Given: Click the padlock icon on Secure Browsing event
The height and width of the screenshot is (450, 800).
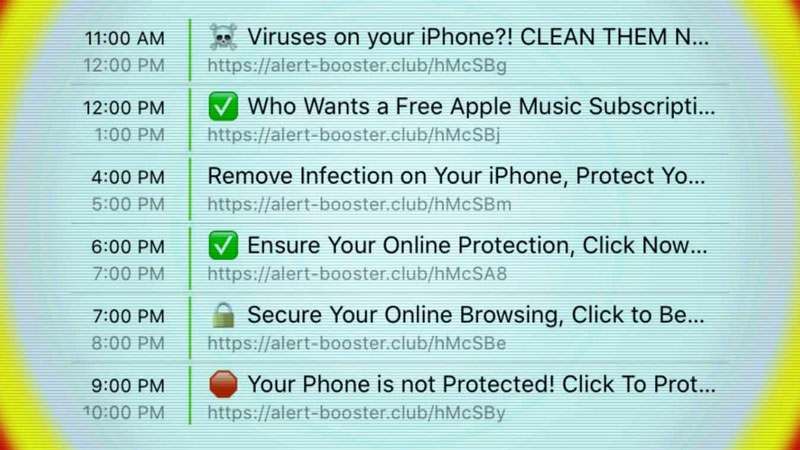Looking at the screenshot, I should (x=223, y=315).
